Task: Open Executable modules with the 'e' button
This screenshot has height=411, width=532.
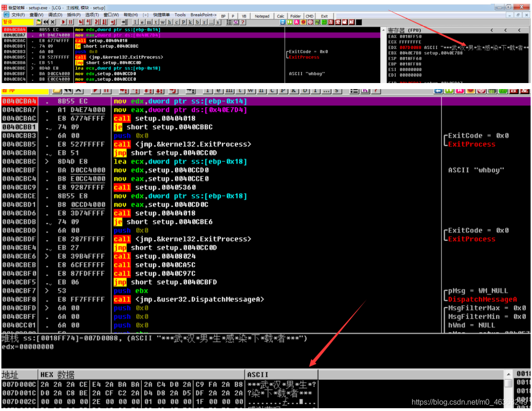Action: coord(142,22)
